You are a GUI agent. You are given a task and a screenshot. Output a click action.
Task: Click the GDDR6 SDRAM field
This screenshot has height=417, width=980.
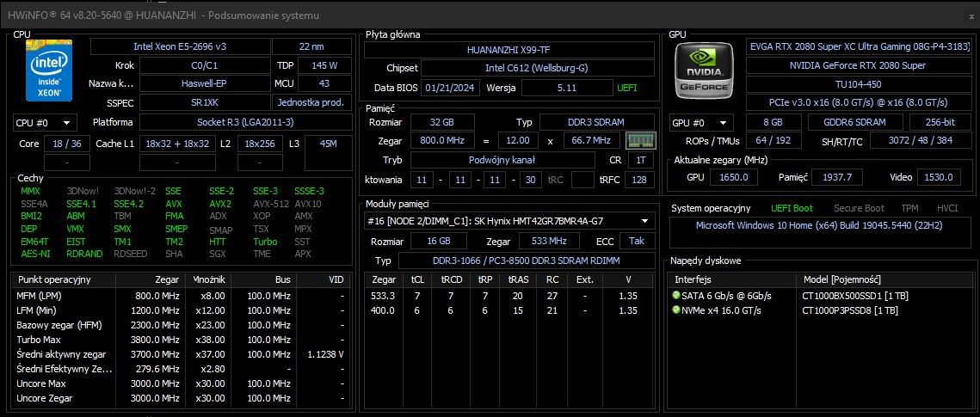(x=855, y=122)
